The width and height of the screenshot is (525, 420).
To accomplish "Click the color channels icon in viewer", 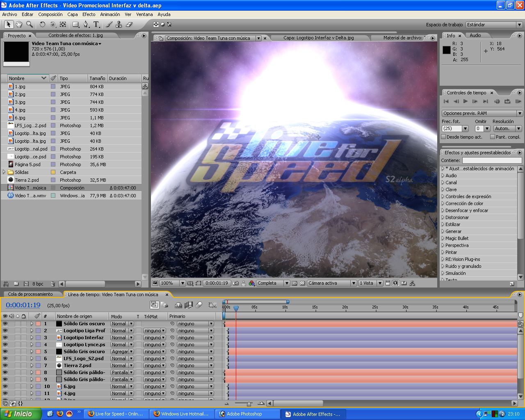I will click(252, 283).
